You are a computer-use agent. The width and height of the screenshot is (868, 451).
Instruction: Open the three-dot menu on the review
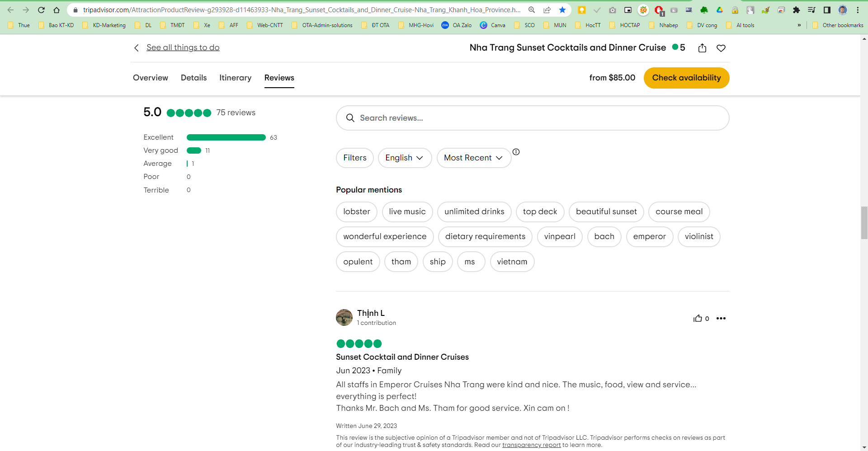tap(721, 318)
